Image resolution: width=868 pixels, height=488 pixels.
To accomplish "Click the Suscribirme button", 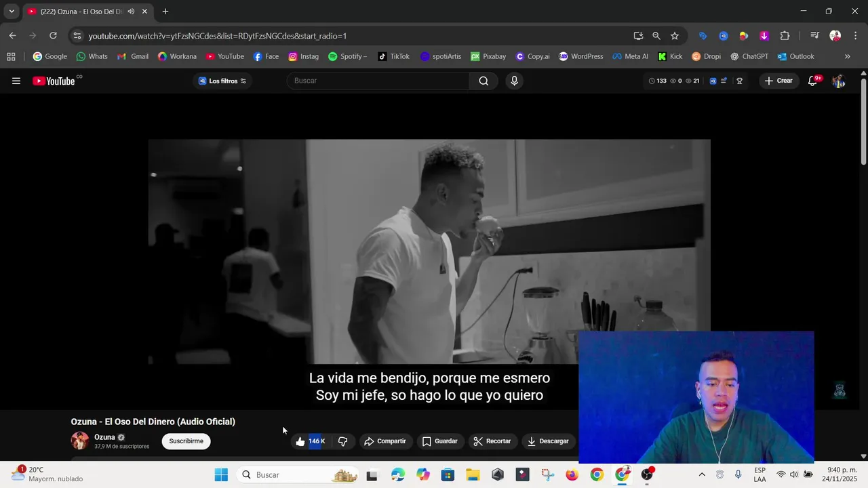I will [x=186, y=441].
